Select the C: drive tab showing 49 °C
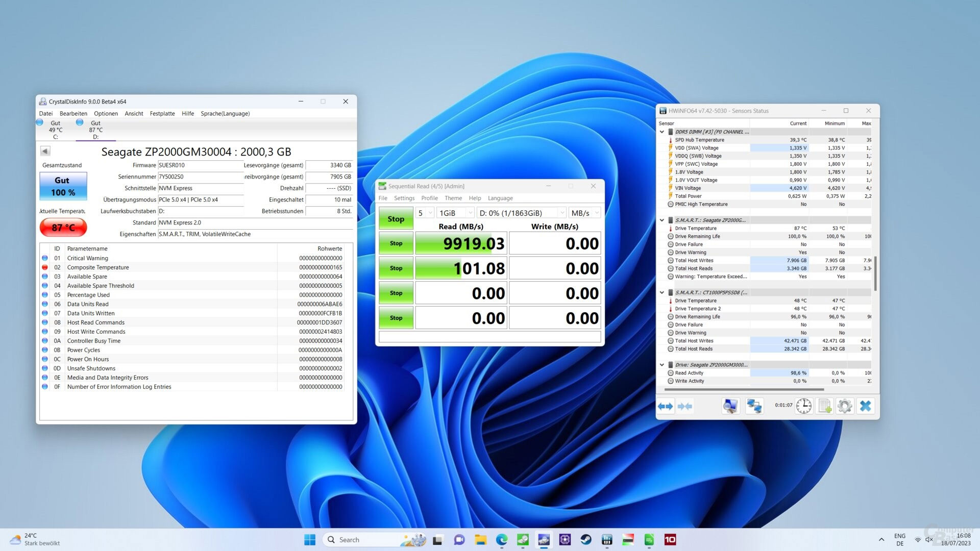This screenshot has height=551, width=980. pyautogui.click(x=55, y=130)
